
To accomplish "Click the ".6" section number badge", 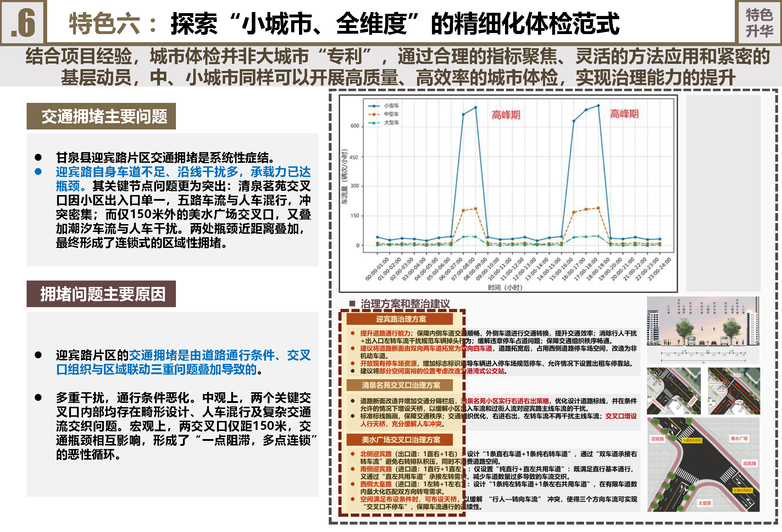I will (23, 23).
